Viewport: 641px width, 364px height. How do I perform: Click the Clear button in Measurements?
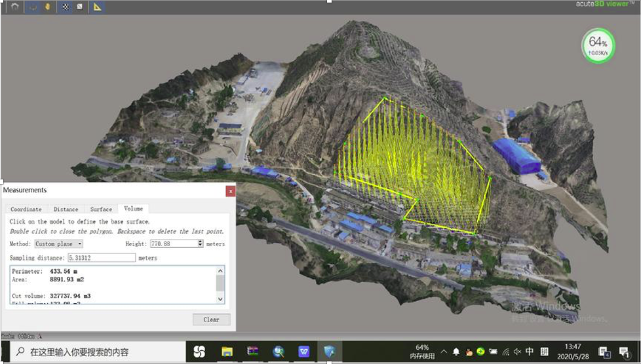click(x=211, y=319)
